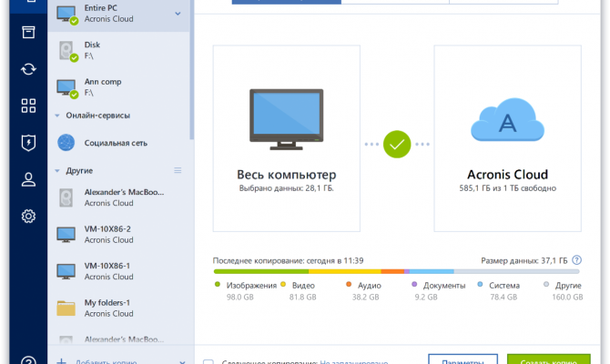This screenshot has height=364, width=610.
Task: Open dropdown arrow next to Добавить копию
Action: pyautogui.click(x=182, y=361)
